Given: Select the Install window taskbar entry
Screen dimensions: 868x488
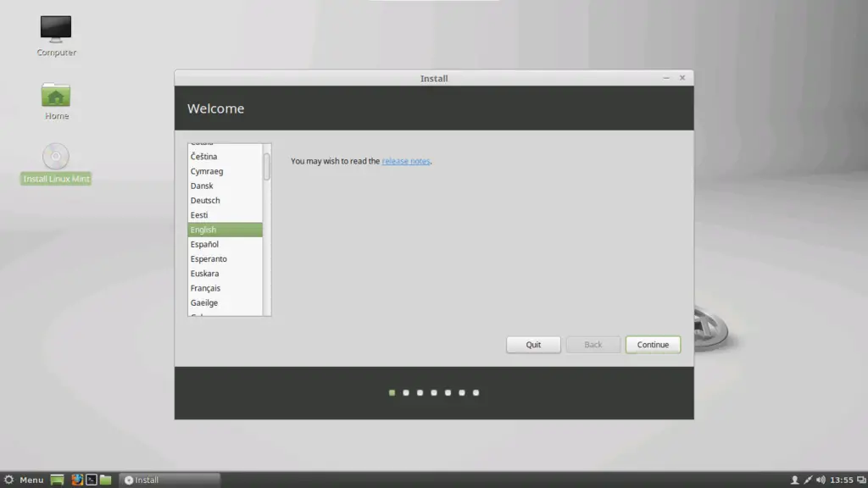Looking at the screenshot, I should 170,480.
